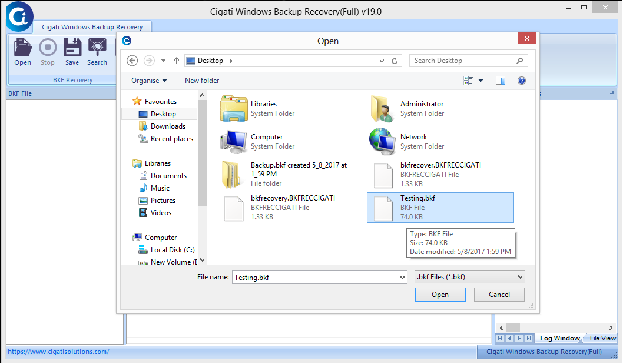Go to next page in navigator
Viewport: 623px width, 364px height.
(519, 338)
